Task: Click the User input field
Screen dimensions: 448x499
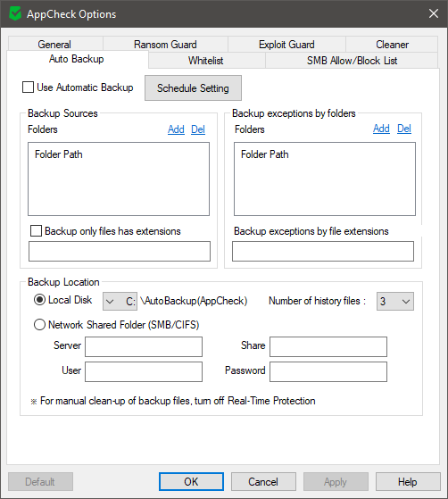Action: (x=144, y=371)
